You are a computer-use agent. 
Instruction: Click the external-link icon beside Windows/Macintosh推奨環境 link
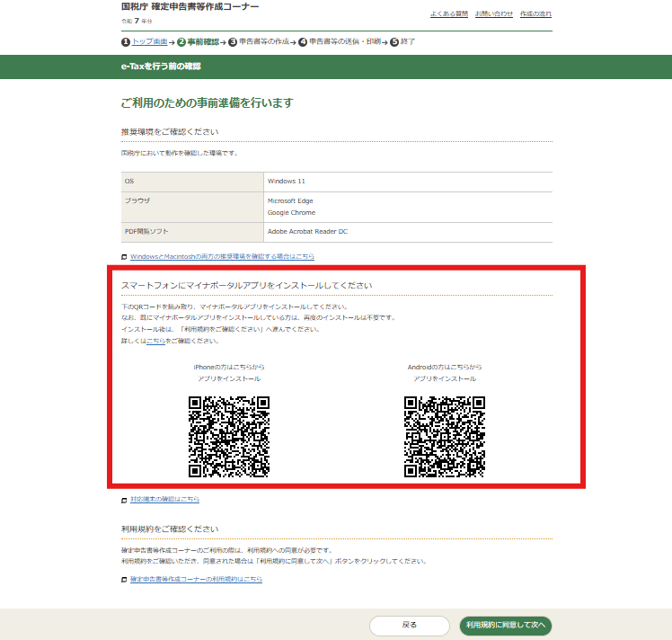124,257
